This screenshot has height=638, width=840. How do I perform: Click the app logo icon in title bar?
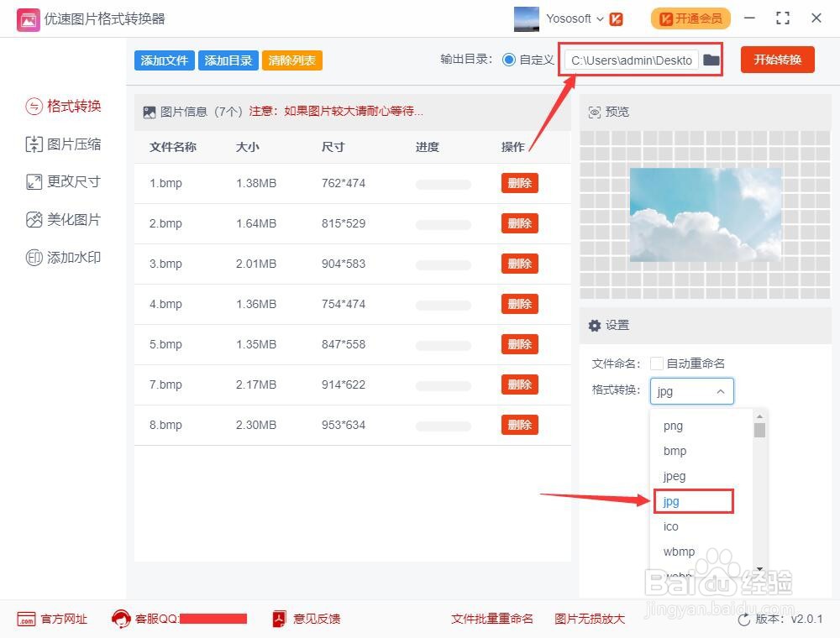pyautogui.click(x=28, y=20)
